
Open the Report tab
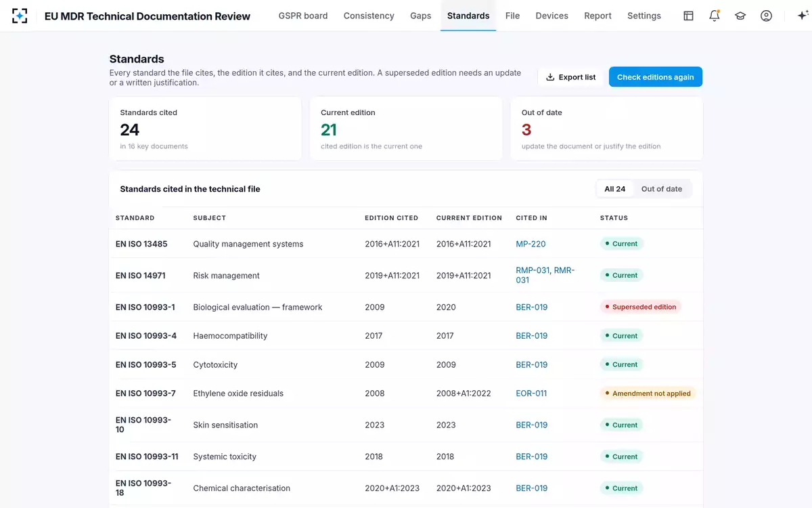(x=597, y=16)
